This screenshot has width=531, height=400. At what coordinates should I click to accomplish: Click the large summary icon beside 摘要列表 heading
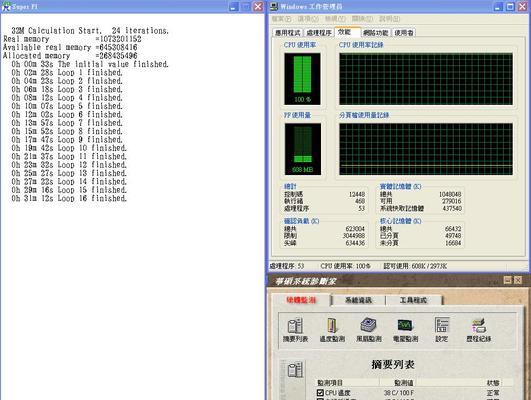click(x=295, y=370)
